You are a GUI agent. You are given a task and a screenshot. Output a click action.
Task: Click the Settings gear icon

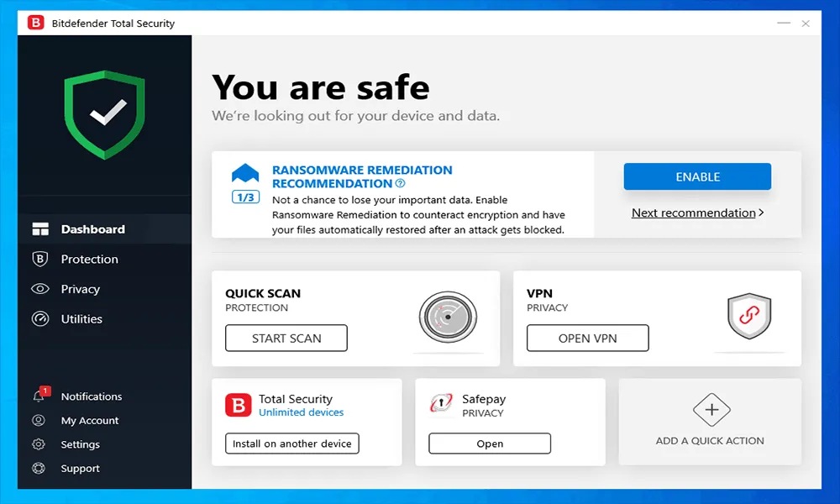tap(40, 444)
